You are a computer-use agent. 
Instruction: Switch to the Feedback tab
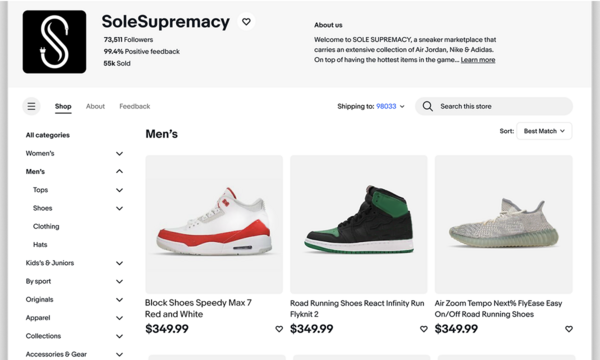[x=135, y=106]
